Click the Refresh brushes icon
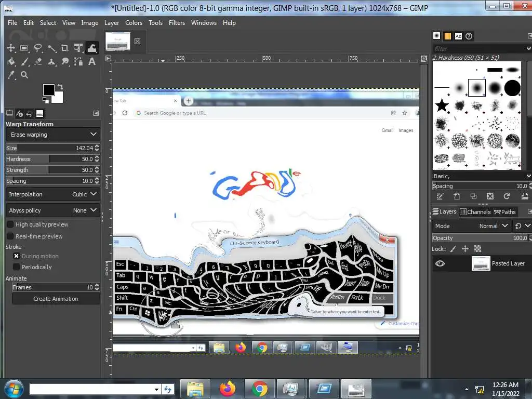 [507, 196]
